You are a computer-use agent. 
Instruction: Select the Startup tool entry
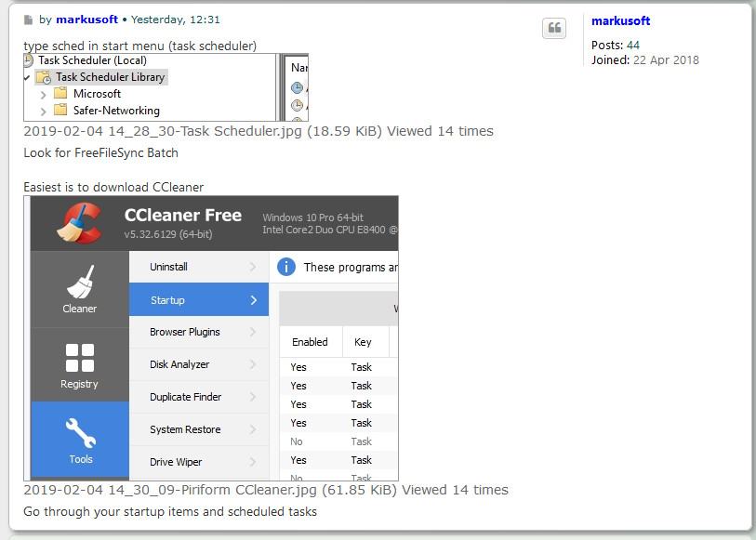coord(199,299)
